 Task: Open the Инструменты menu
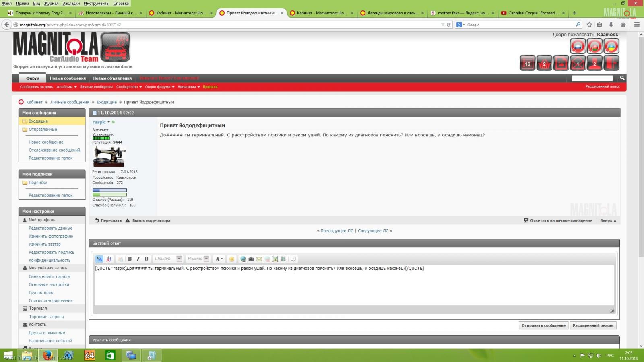click(x=97, y=3)
